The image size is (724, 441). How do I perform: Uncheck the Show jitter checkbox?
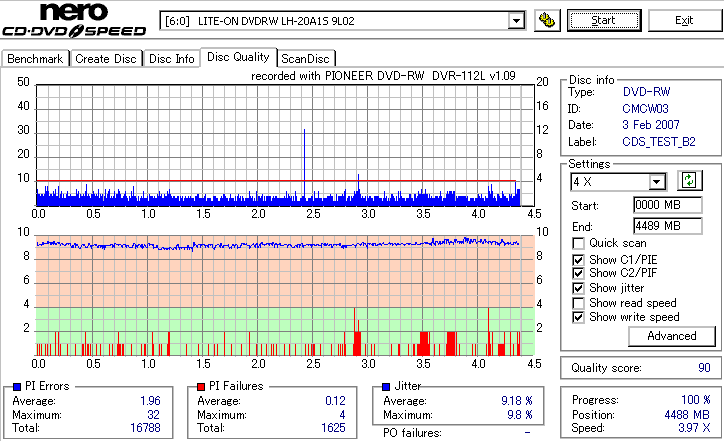[x=578, y=288]
